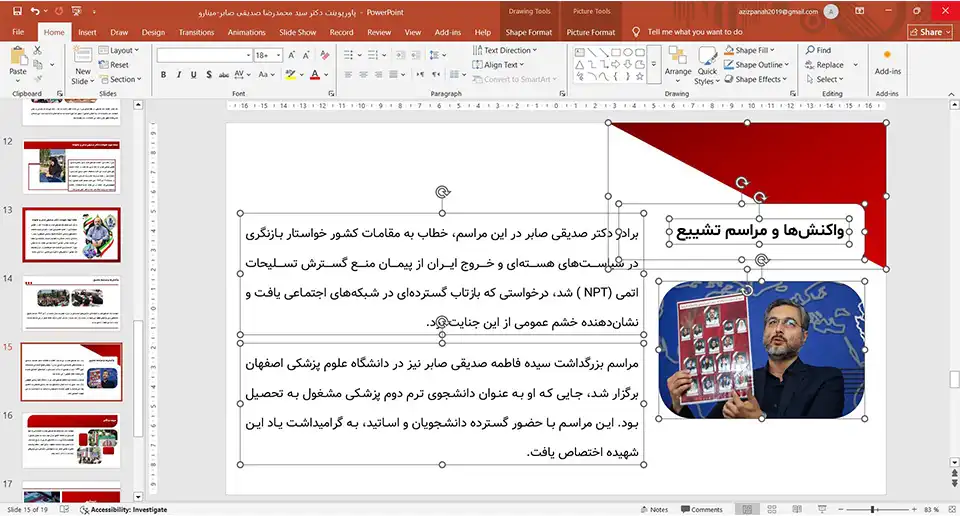Screen dimensions: 960x516
Task: Open the user account avatar
Action: click(x=831, y=12)
